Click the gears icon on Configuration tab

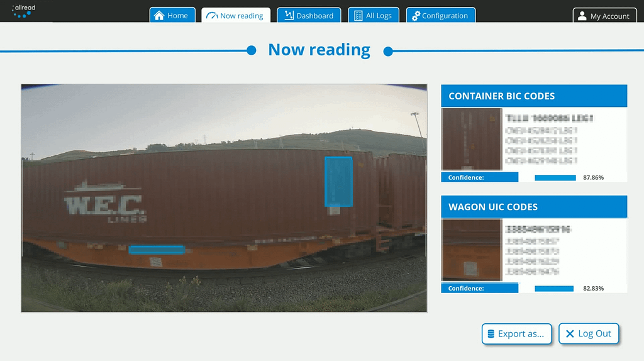pos(416,16)
